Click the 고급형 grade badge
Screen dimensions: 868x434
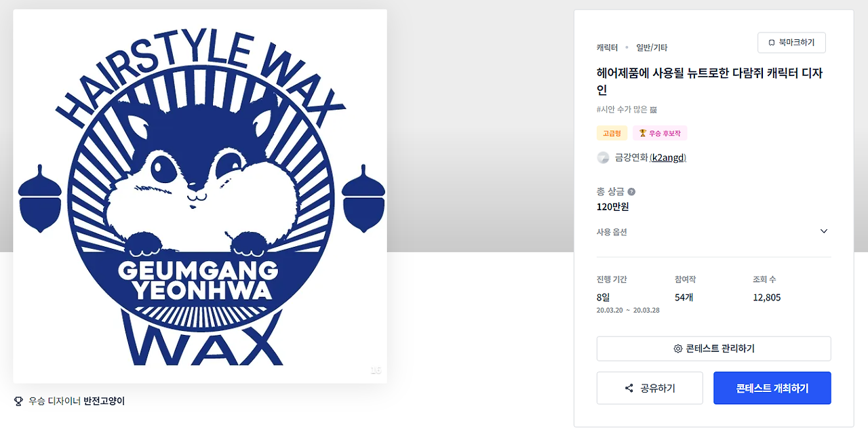(612, 134)
